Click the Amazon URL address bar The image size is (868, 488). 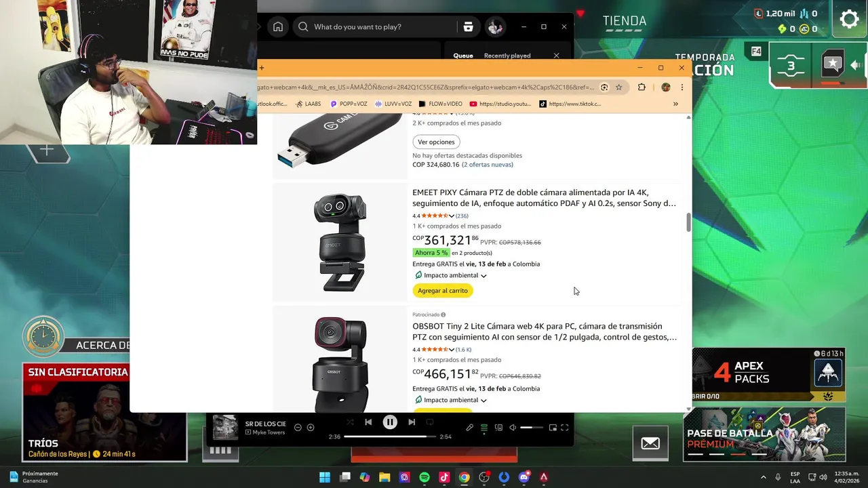426,87
